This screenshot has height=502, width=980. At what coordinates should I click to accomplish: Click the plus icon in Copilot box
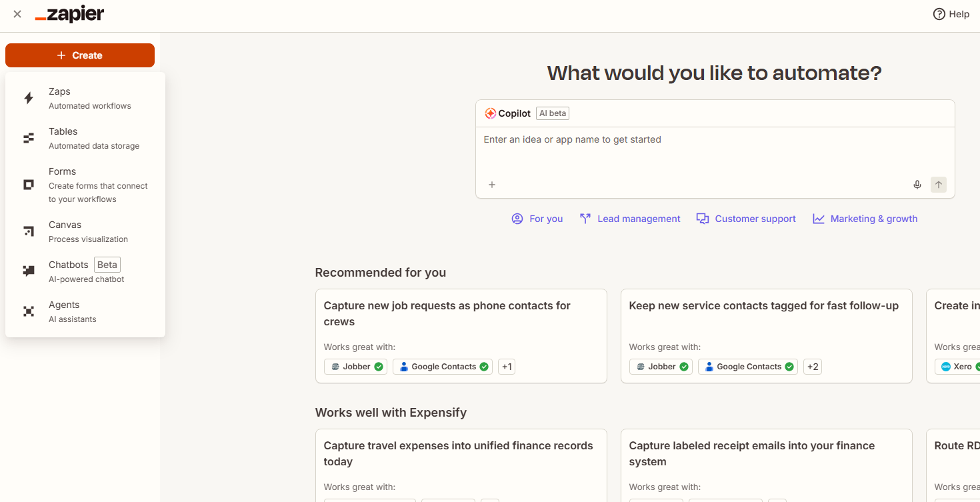point(492,185)
